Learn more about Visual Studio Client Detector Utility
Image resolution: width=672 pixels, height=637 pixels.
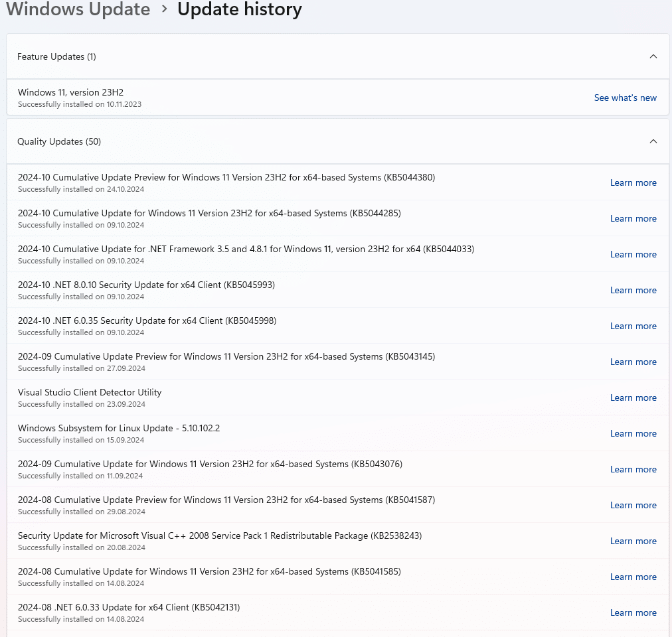(633, 397)
